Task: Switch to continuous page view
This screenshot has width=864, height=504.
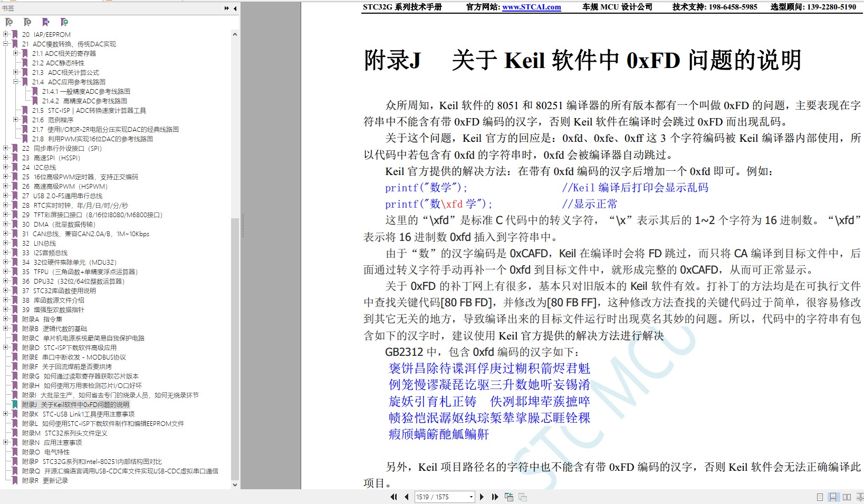Action: 833,497
